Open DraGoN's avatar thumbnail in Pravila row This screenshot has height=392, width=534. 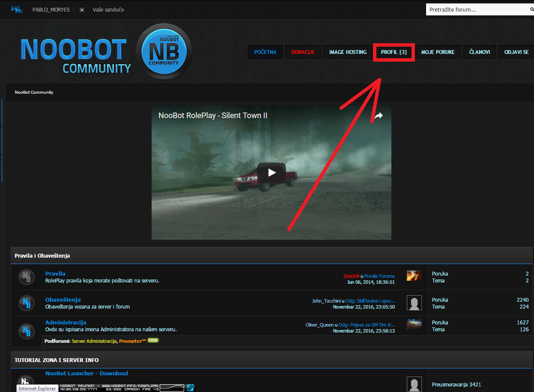(x=414, y=276)
